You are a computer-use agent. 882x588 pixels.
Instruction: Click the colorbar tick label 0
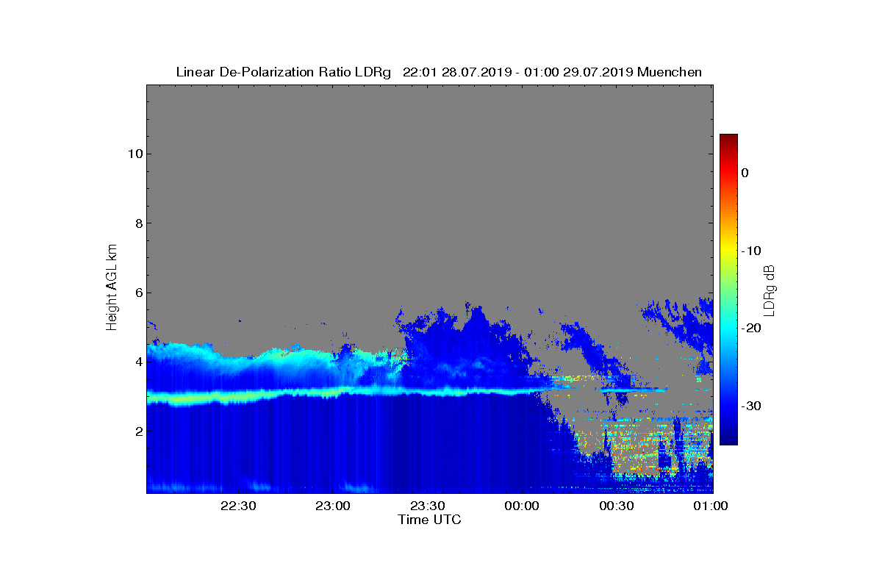[x=745, y=173]
